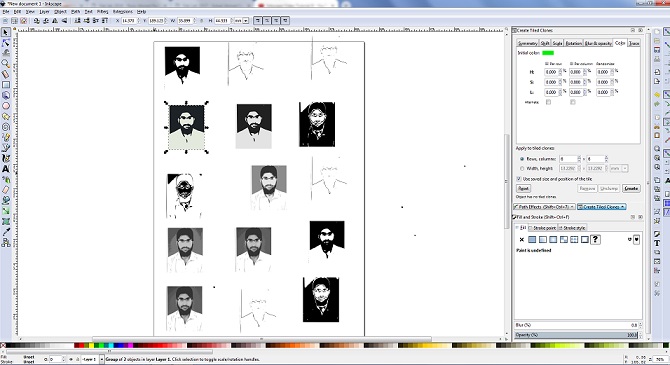Select the Node edit tool

click(x=6, y=43)
